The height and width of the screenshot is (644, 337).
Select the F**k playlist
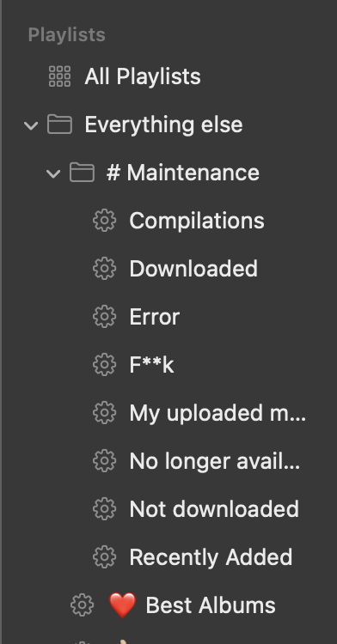click(151, 364)
